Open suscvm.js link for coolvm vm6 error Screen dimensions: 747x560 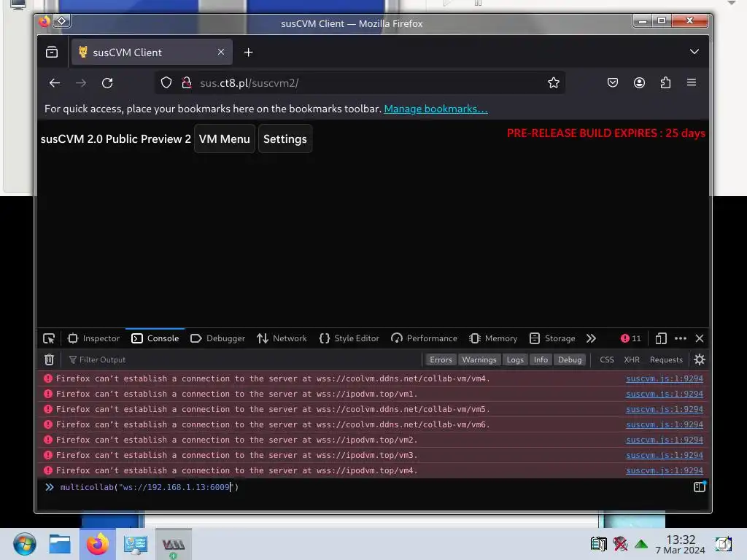pos(664,424)
